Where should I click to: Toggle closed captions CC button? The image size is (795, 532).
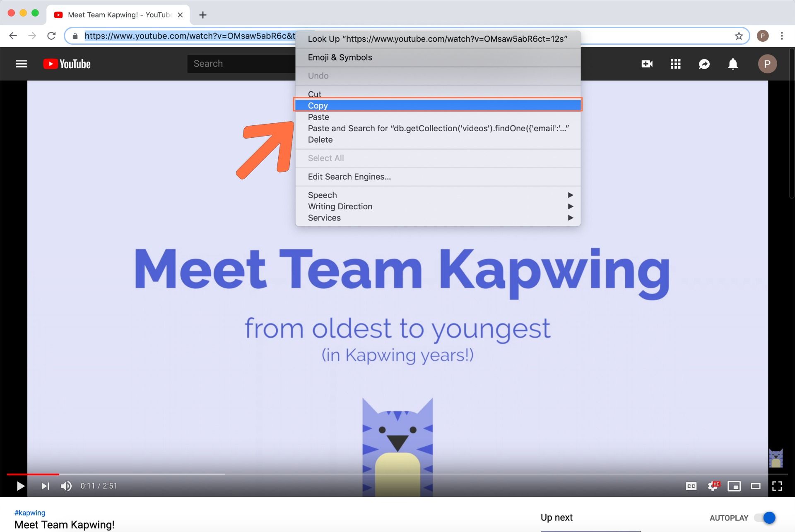coord(691,486)
